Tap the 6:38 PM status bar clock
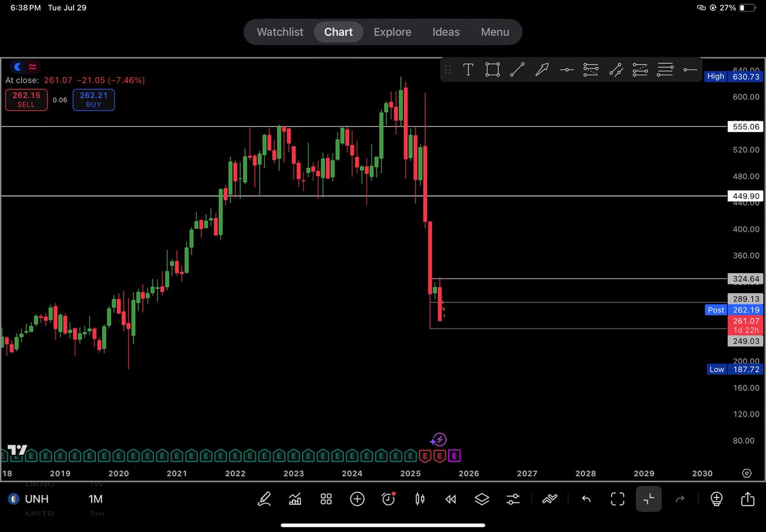The image size is (766, 532). tap(25, 8)
